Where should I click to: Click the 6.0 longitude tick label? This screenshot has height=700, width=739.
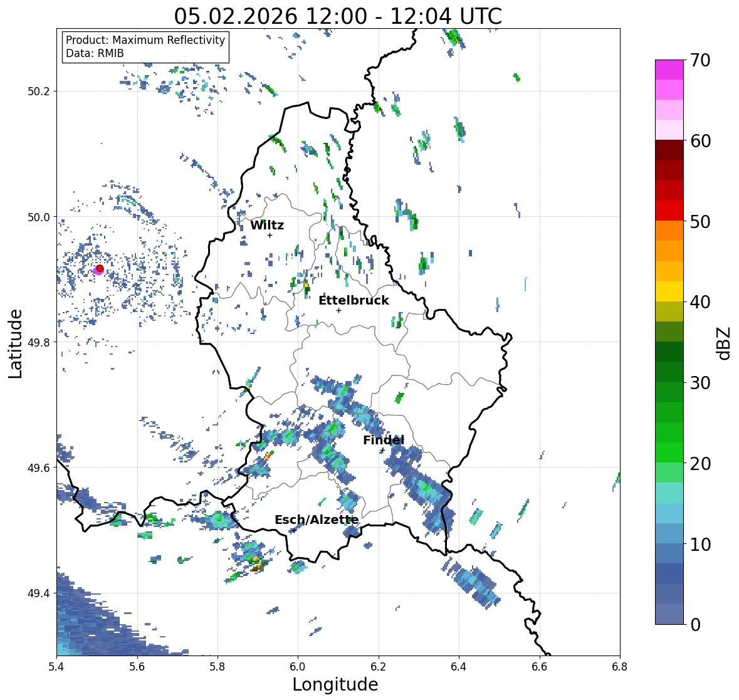tap(298, 666)
